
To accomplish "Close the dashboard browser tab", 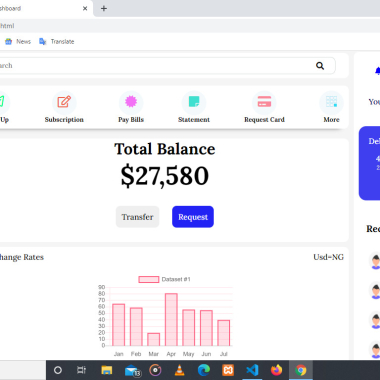I will point(85,9).
